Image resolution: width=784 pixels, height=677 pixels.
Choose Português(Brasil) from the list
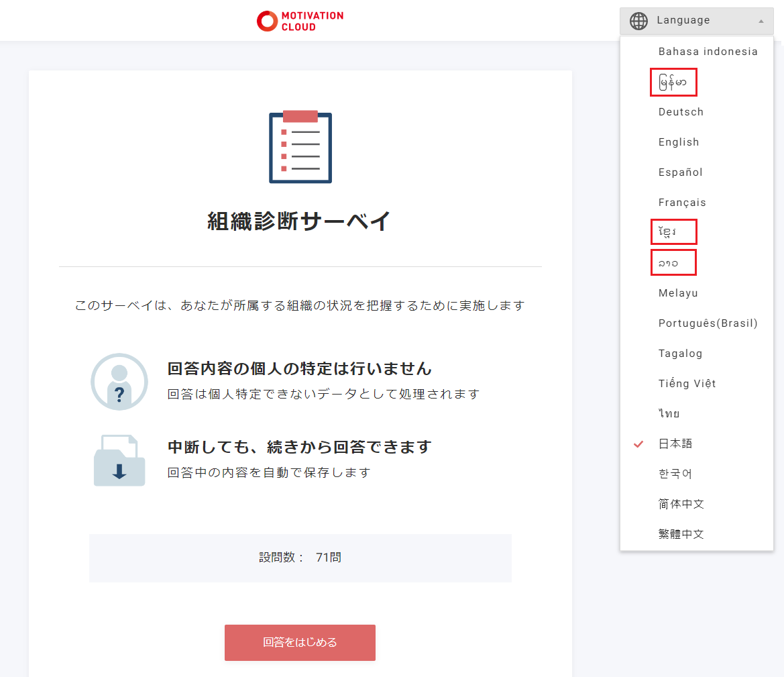coord(708,323)
